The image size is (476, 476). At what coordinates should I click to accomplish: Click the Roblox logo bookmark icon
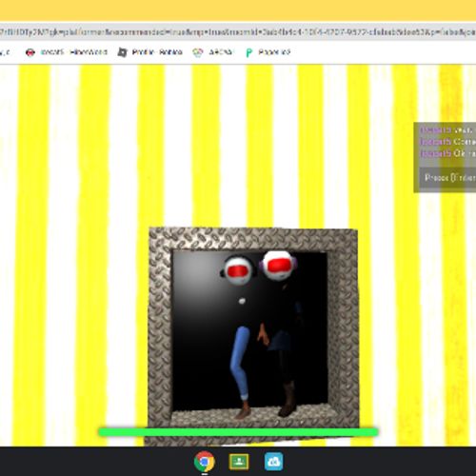[x=122, y=52]
